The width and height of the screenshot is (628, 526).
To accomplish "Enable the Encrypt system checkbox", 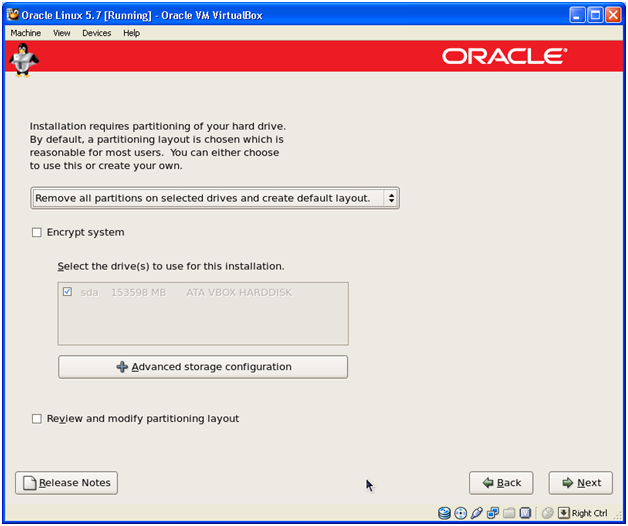I will pos(37,232).
